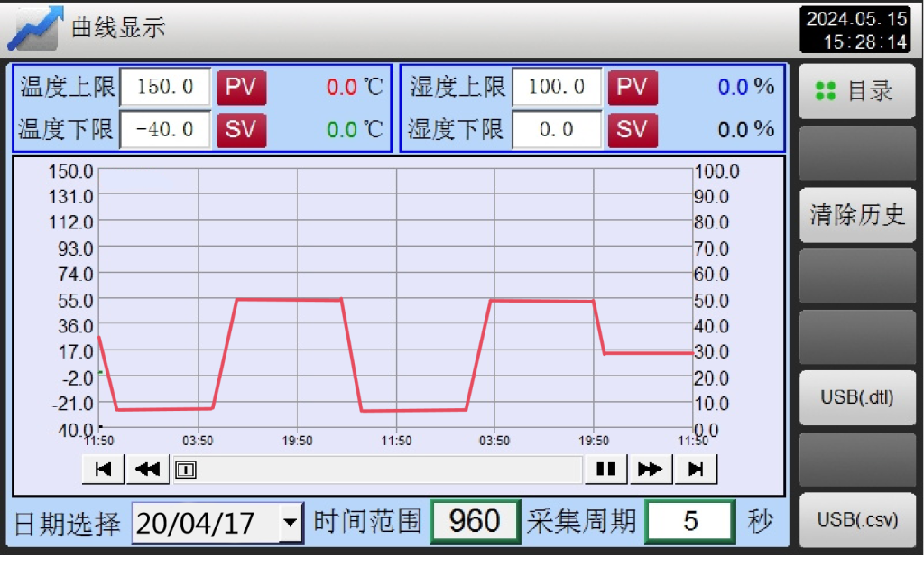This screenshot has width=924, height=578.
Task: Open the date selection dropdown arrow
Action: (290, 523)
